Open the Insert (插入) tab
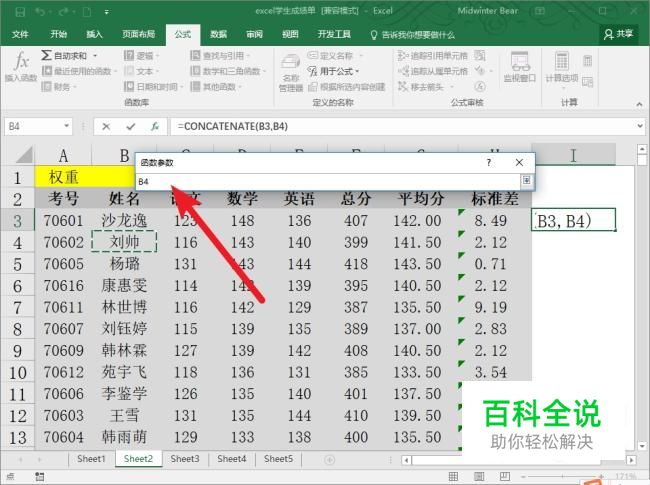Screen dimensions: 650x485 click(x=94, y=34)
